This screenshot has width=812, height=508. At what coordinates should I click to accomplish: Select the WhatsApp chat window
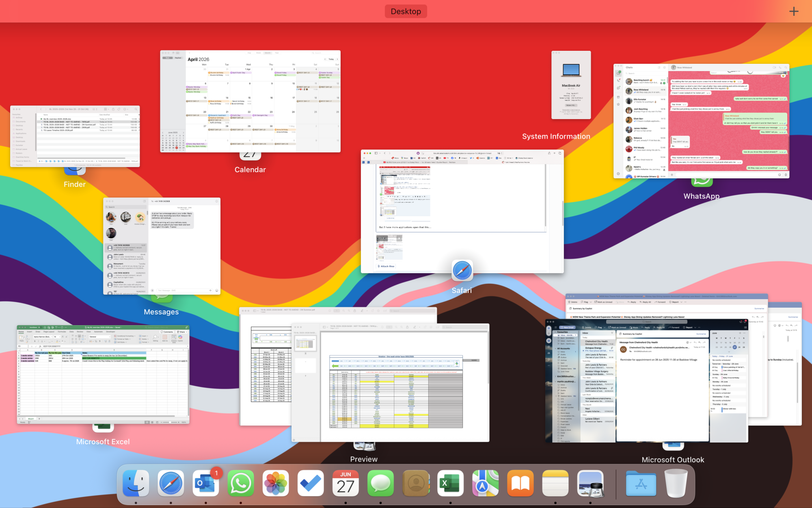click(701, 121)
